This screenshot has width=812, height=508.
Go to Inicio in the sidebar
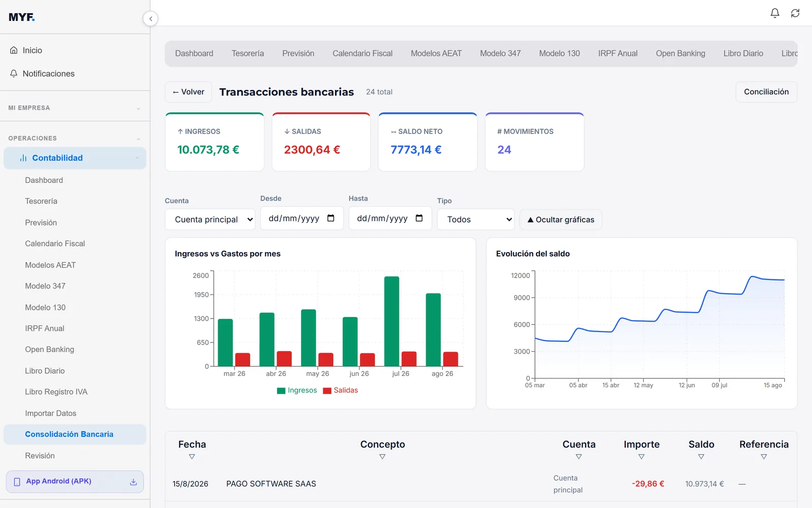point(75,50)
